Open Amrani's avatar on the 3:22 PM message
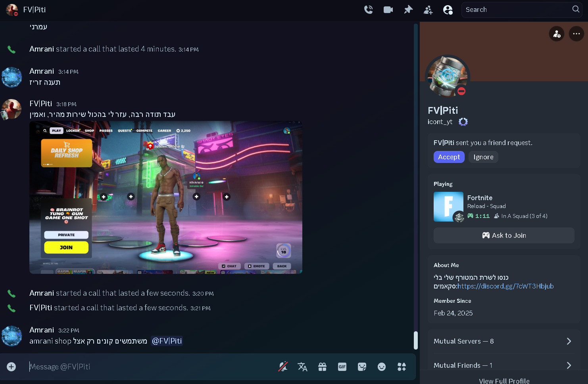Viewport: 588px width, 384px height. pyautogui.click(x=12, y=336)
